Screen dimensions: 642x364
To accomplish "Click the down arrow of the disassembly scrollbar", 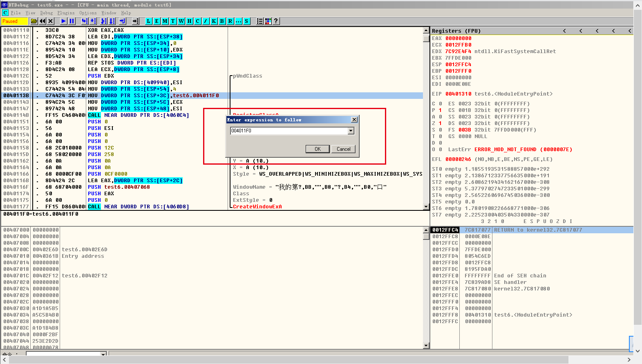I will (426, 207).
